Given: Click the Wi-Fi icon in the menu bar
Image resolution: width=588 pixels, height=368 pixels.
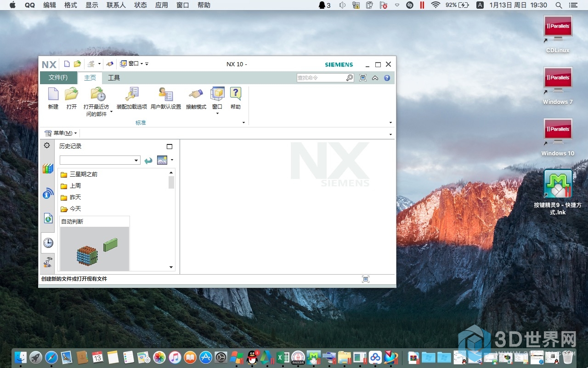Looking at the screenshot, I should [x=435, y=5].
